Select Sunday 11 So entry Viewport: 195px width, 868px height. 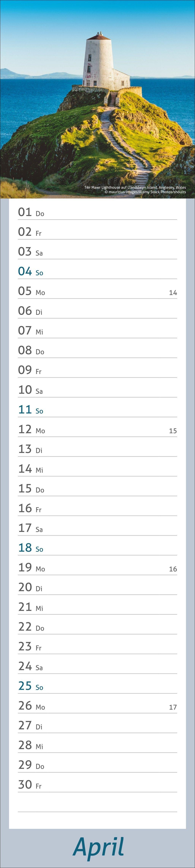(x=31, y=410)
